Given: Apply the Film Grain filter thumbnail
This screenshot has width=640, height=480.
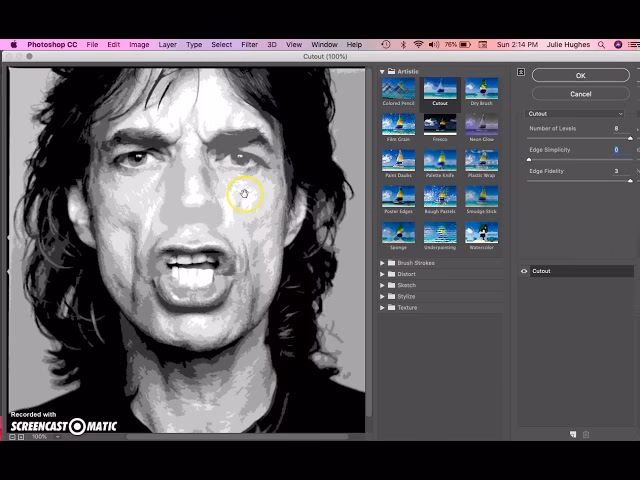Looking at the screenshot, I should pos(398,124).
